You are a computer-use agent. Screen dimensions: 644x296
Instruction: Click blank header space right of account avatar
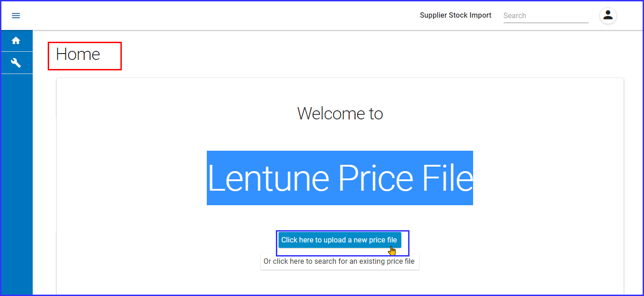coord(632,15)
